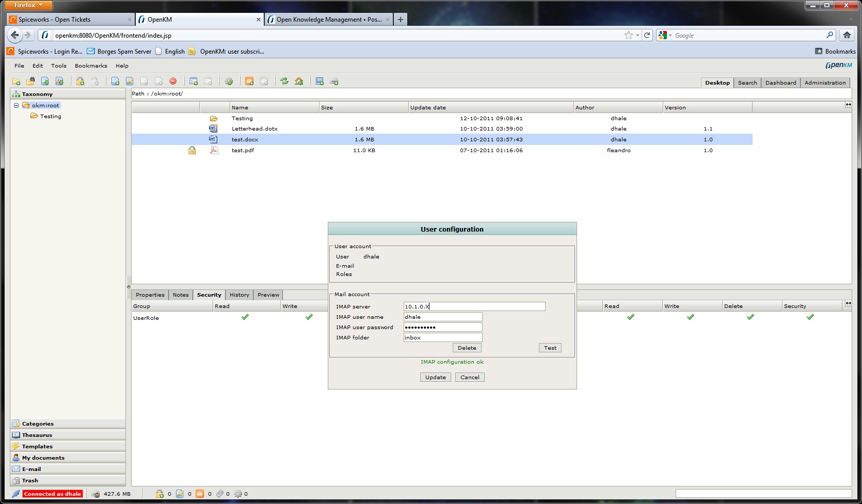The width and height of the screenshot is (862, 504).
Task: Lock the selected document via the padlock icon
Action: point(80,82)
